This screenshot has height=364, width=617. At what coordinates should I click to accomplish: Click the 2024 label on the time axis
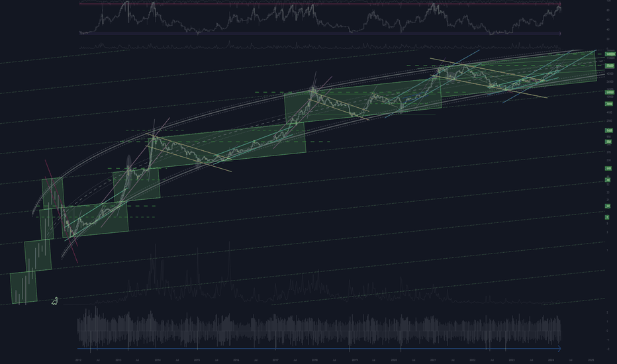[551, 359]
